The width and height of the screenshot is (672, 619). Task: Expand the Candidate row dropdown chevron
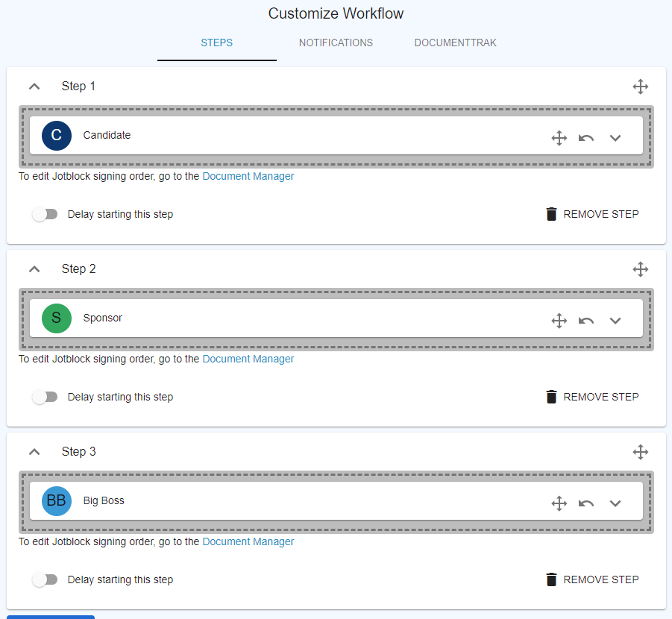tap(615, 138)
